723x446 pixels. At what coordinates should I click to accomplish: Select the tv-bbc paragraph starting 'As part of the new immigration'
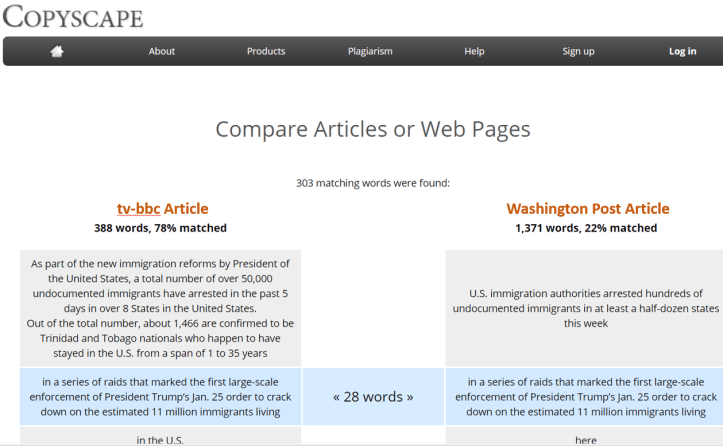click(x=160, y=308)
